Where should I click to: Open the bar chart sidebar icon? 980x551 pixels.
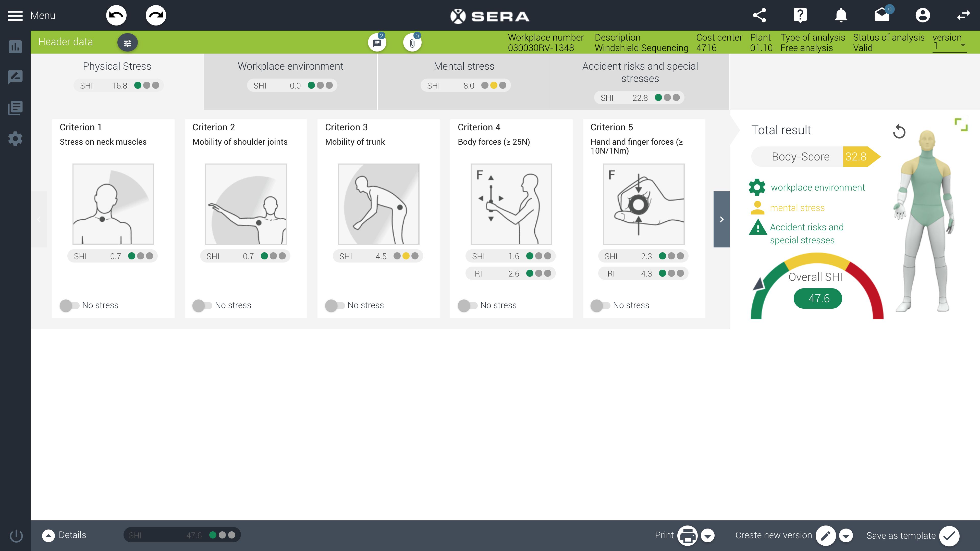[15, 47]
